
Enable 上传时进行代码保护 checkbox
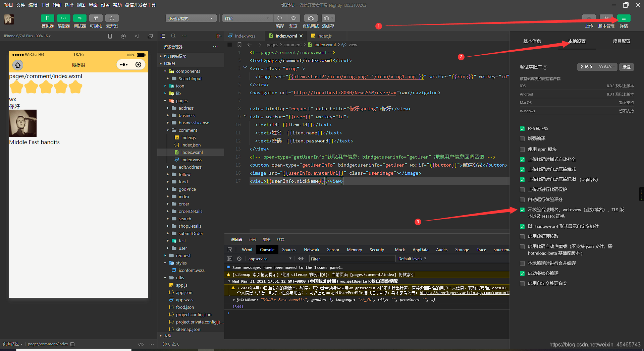(522, 190)
